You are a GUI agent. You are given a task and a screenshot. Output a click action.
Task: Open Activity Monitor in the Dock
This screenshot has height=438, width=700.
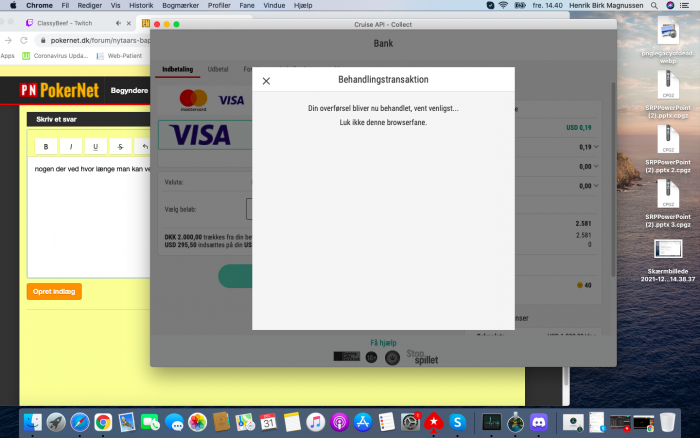pos(492,422)
